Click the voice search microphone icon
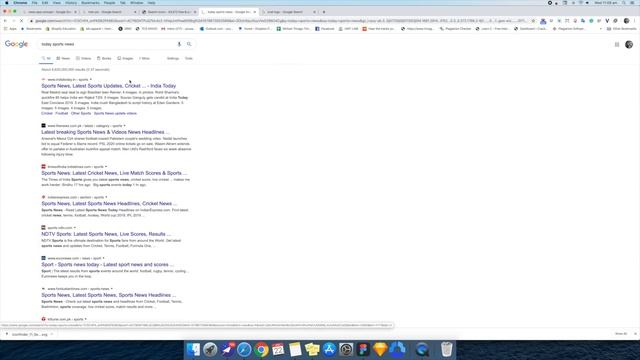Screen dimensions: 640x360 (179, 44)
